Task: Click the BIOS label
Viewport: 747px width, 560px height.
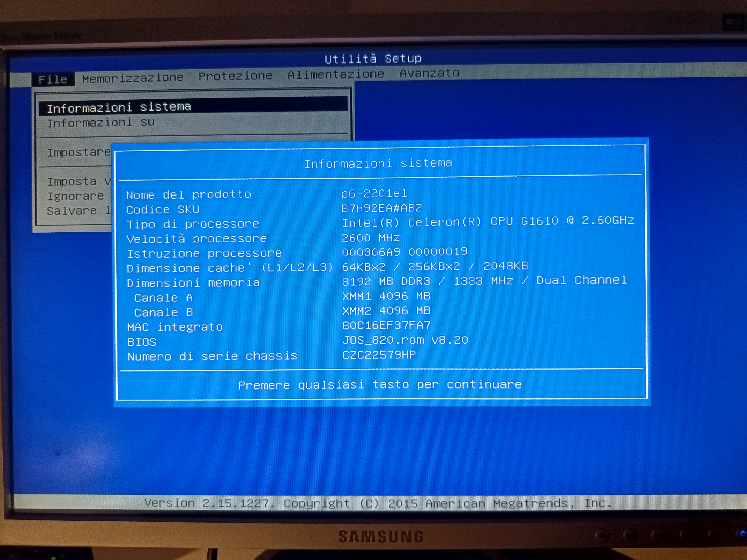Action: tap(142, 342)
